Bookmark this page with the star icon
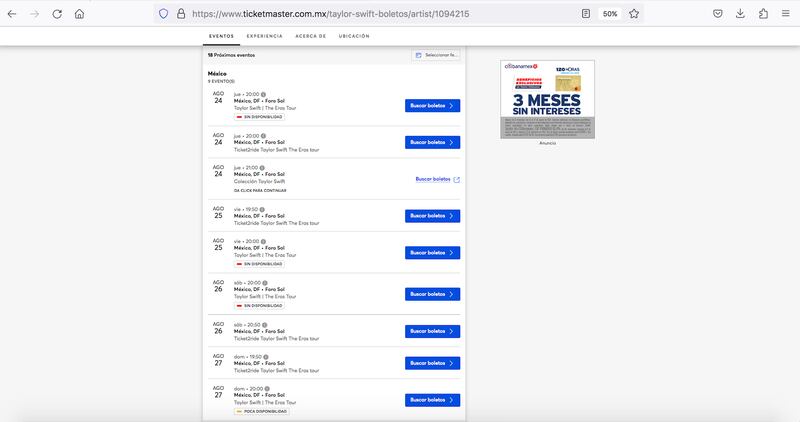800x422 pixels. click(634, 14)
